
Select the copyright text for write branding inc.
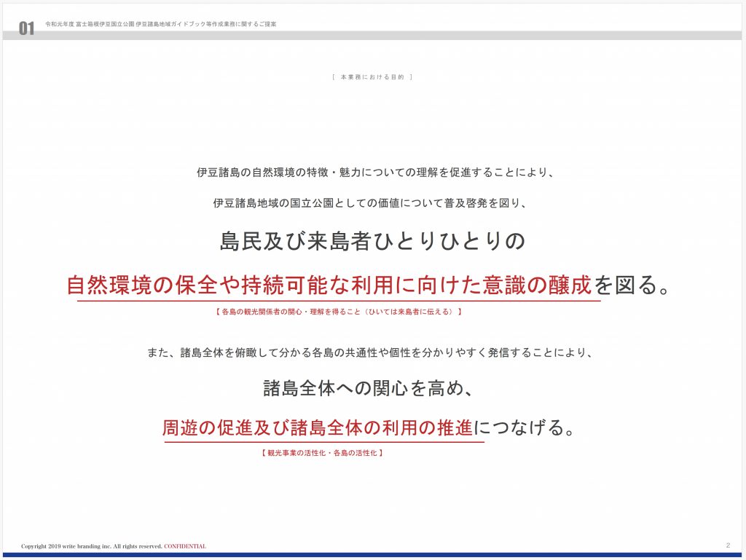coord(92,546)
